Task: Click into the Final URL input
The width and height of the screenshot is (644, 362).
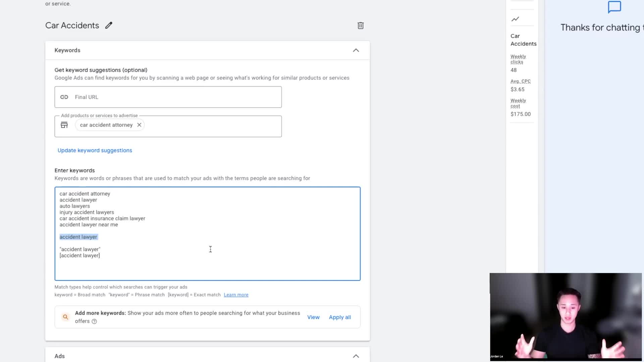Action: click(x=174, y=97)
